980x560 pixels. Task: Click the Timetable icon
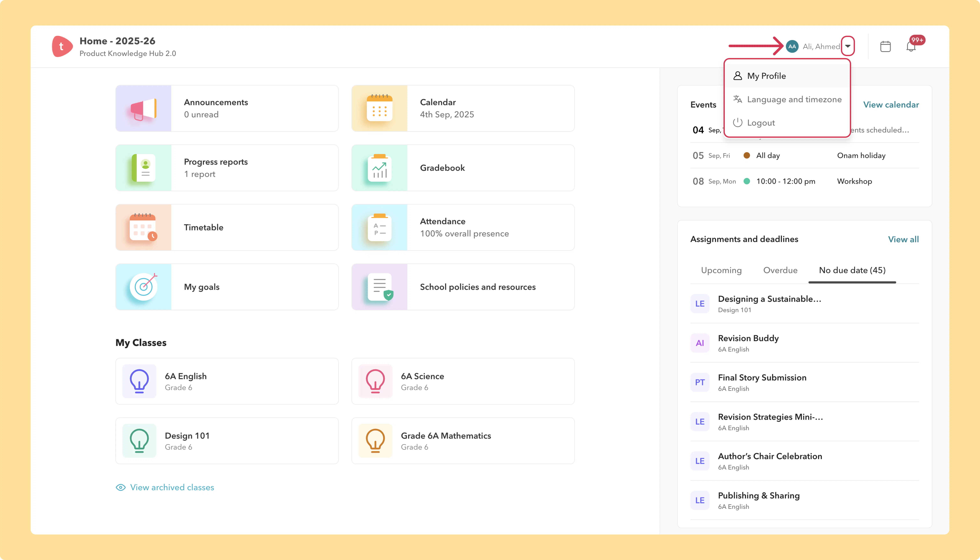(x=143, y=227)
